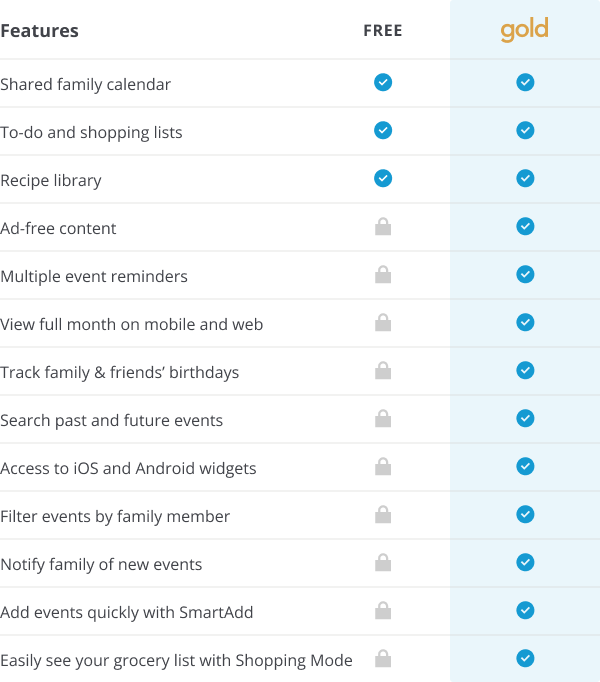This screenshot has height=682, width=600.
Task: Click the FREE lock icon for Multiple event reminders
Action: [383, 274]
